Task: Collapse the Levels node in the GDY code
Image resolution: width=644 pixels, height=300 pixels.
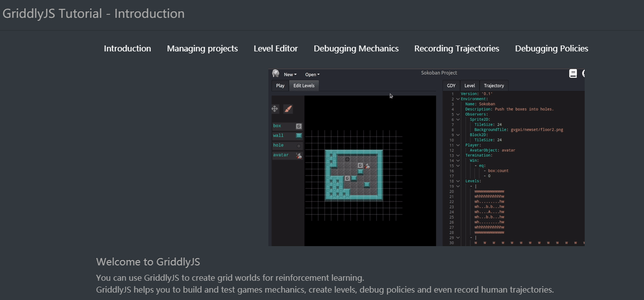Action: 458,181
